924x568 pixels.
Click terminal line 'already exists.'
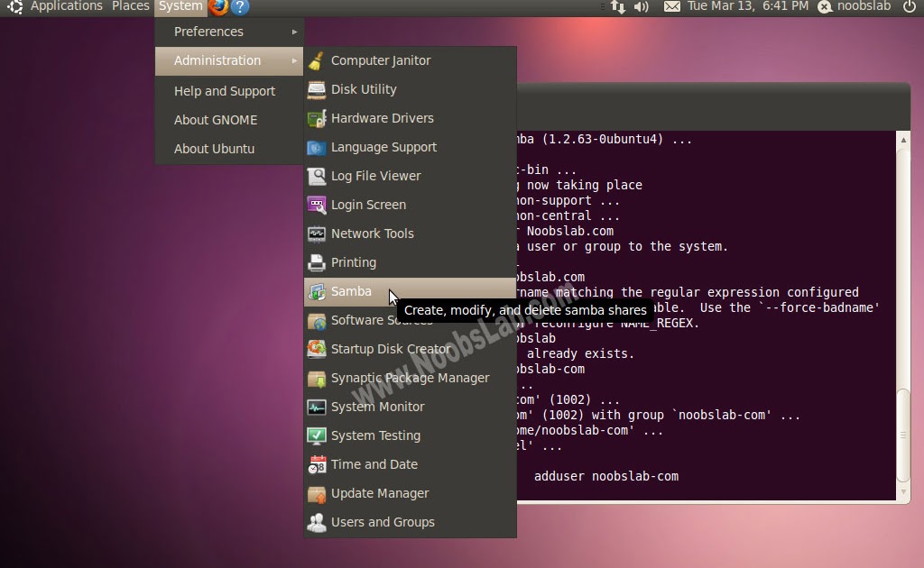580,353
